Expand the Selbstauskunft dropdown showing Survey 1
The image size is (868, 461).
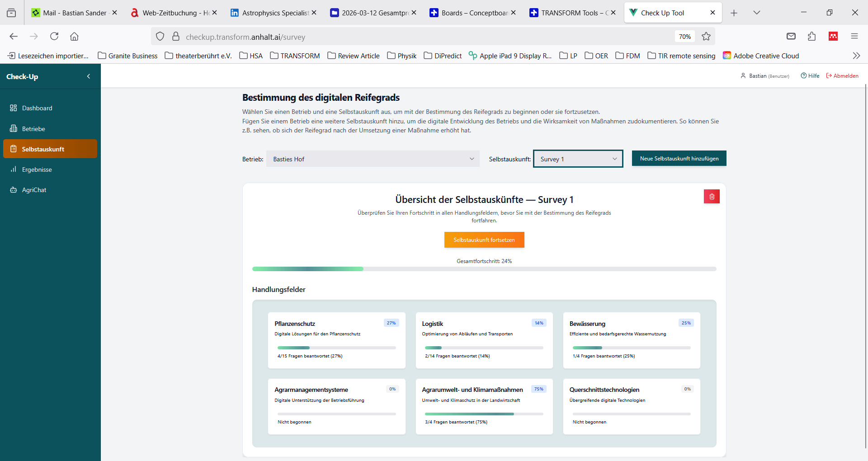point(578,159)
